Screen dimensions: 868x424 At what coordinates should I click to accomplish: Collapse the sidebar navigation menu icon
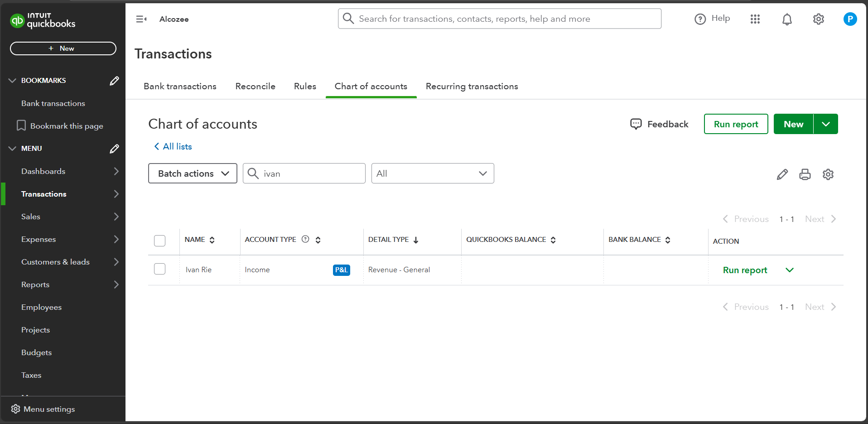[x=141, y=19]
